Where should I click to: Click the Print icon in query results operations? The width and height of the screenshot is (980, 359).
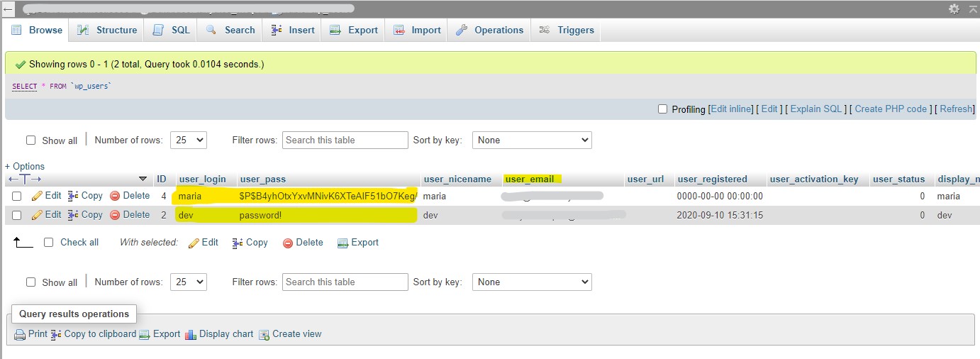(x=20, y=334)
